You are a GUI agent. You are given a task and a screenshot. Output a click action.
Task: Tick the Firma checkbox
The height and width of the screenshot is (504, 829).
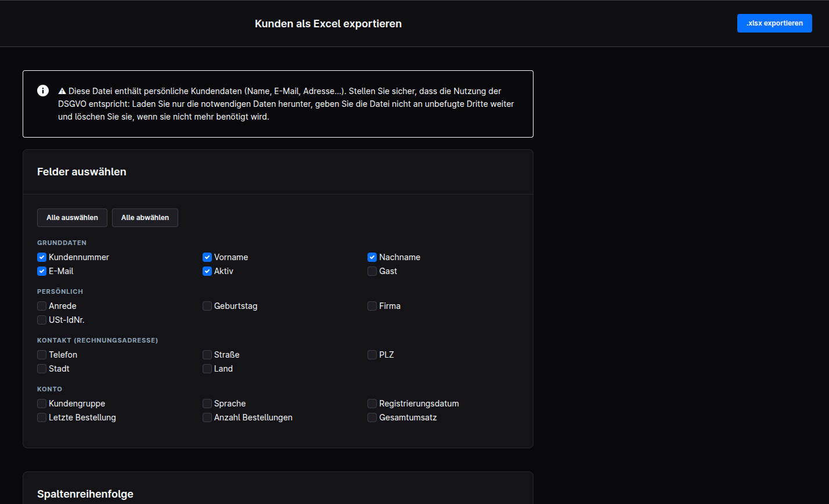pos(372,306)
